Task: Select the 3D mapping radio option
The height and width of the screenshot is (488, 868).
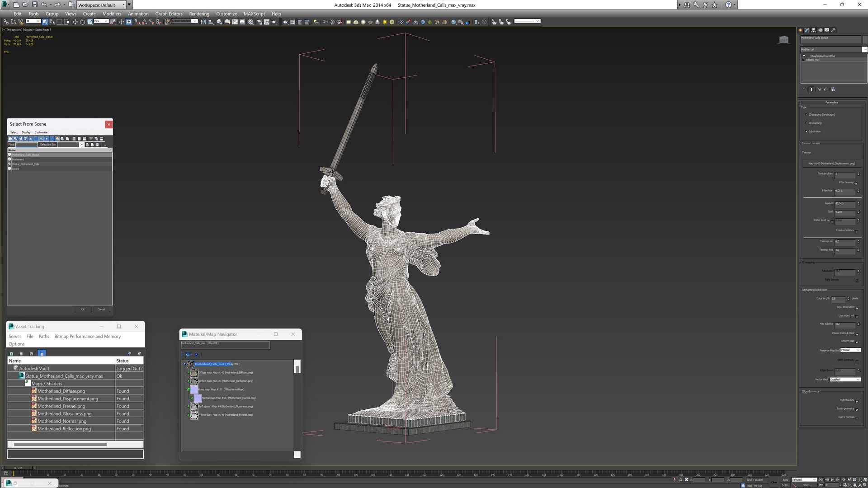Action: click(806, 123)
